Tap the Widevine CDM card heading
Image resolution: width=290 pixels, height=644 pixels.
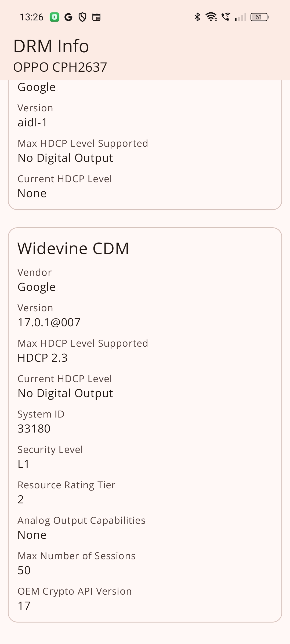[73, 248]
